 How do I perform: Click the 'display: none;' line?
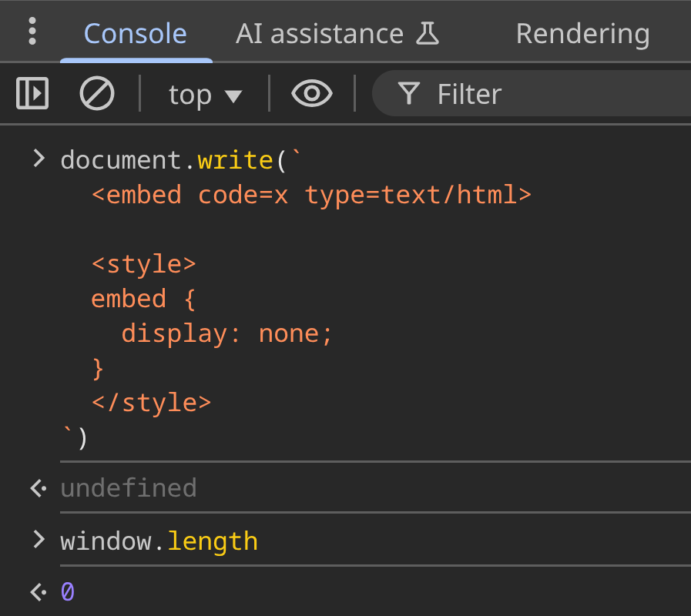tap(226, 333)
